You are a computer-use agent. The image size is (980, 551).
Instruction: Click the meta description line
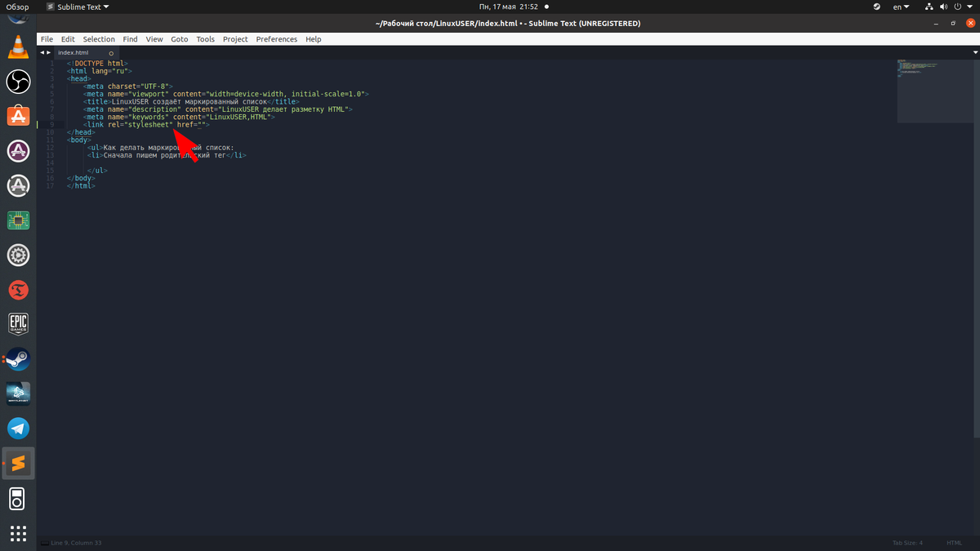click(219, 109)
